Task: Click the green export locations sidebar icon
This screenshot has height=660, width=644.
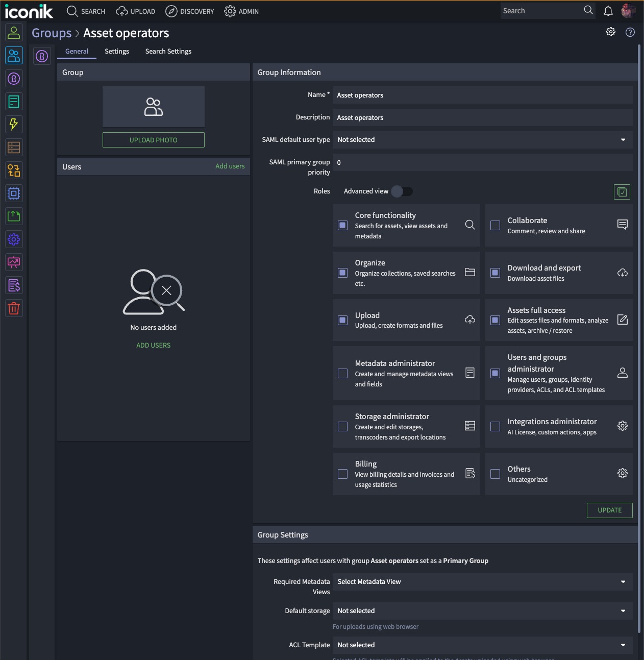Action: 14,216
